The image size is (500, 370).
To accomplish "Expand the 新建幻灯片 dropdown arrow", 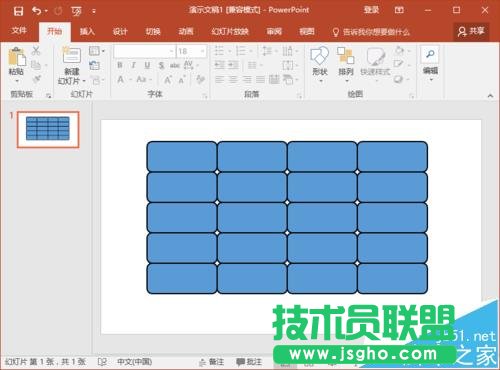I will pos(84,81).
